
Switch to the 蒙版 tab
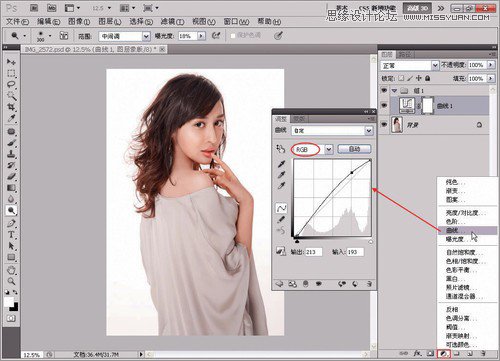pos(299,119)
